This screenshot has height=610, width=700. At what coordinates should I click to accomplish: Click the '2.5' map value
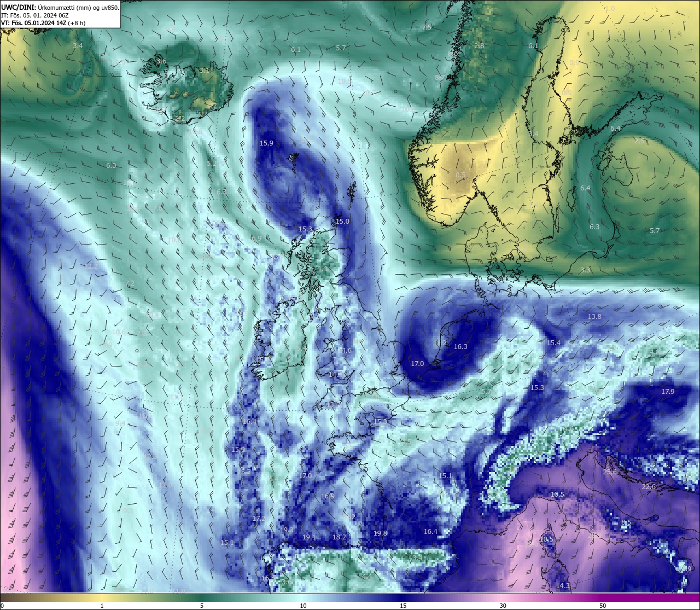639,141
